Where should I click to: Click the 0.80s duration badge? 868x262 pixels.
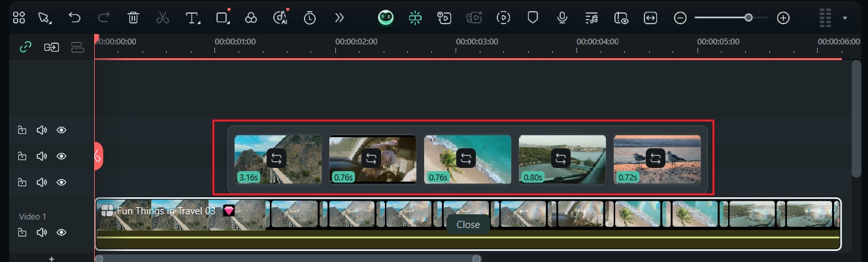[x=533, y=176]
